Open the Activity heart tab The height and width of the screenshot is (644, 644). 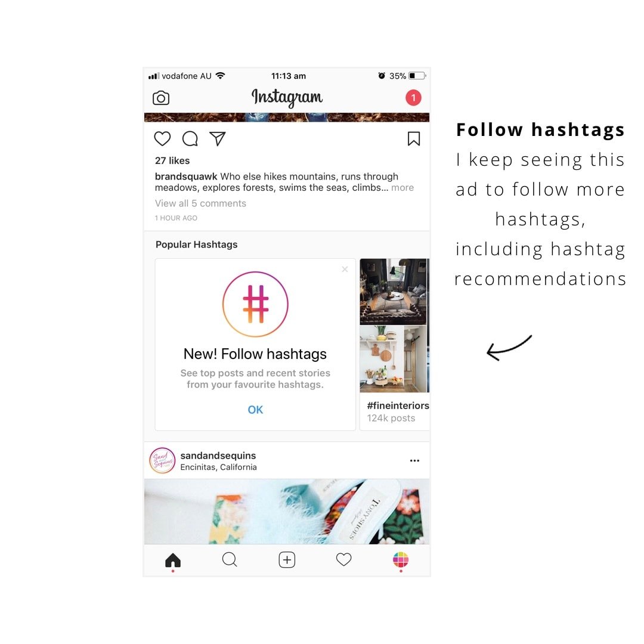344,559
